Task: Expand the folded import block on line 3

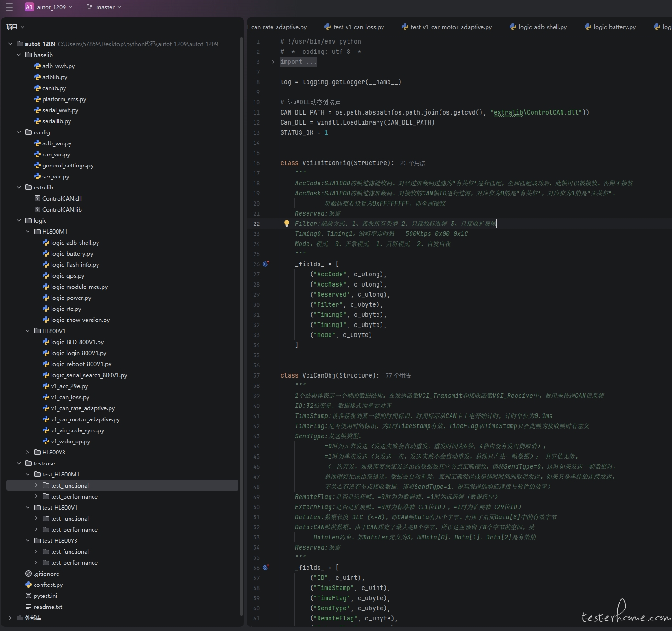Action: (x=273, y=62)
